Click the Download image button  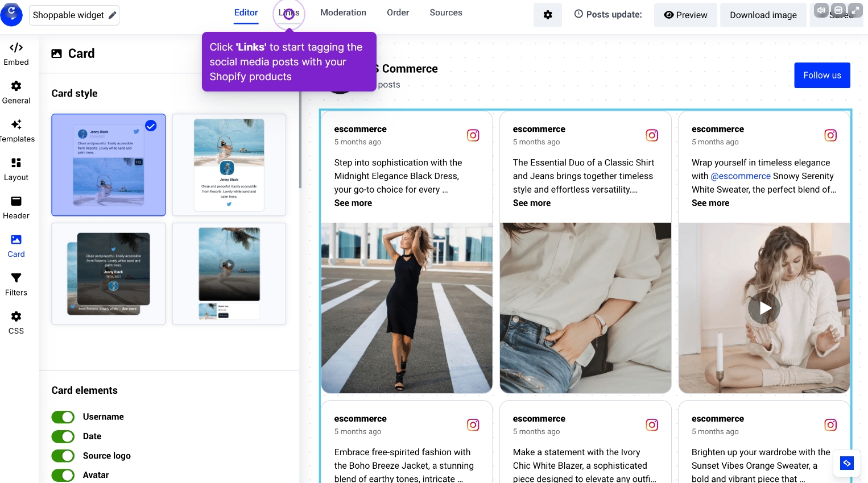[763, 15]
